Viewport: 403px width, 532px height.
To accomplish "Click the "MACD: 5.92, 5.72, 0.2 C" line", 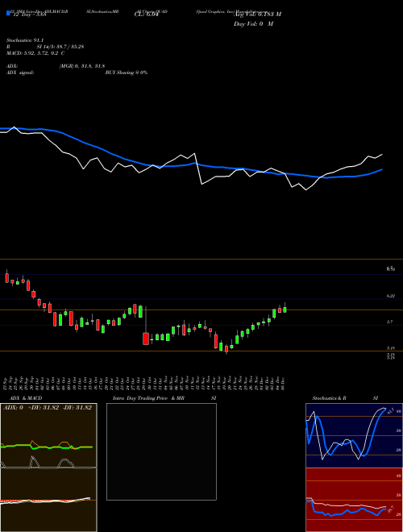I will [35, 53].
